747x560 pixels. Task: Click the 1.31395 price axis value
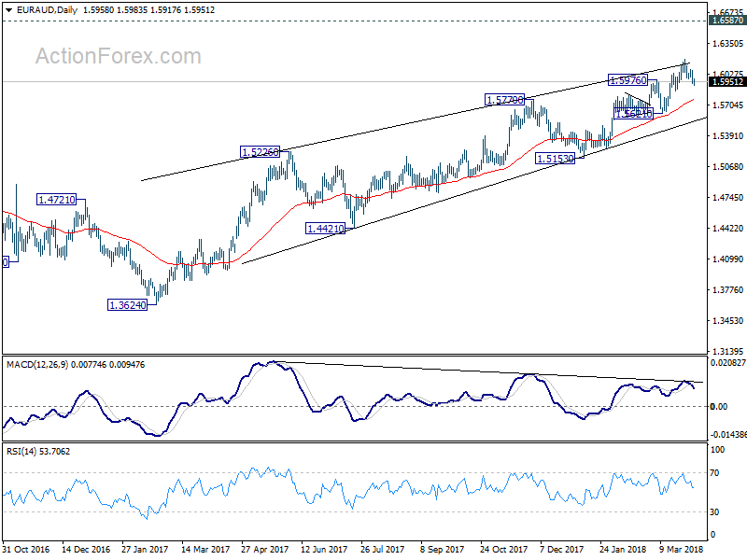coord(727,352)
